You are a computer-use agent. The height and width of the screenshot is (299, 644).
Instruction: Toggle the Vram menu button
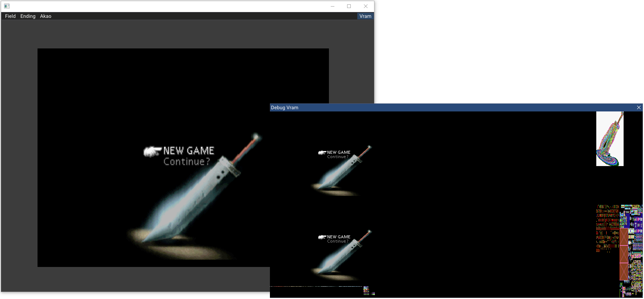(365, 16)
